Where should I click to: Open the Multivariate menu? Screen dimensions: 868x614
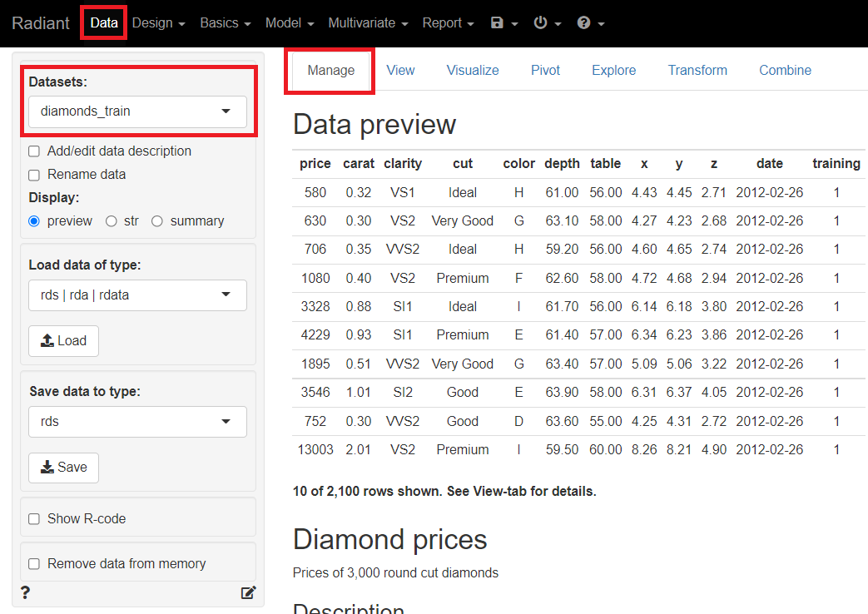[x=368, y=23]
